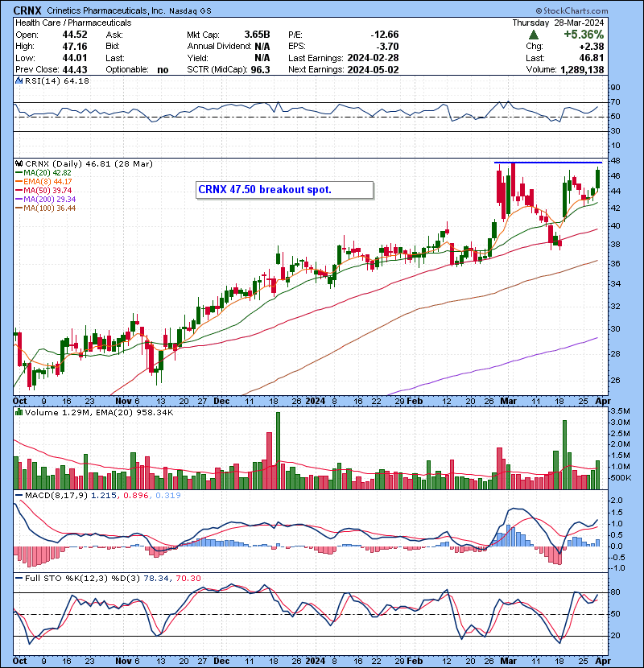This screenshot has height=668, width=644.
Task: Click the RSI(14) 64.18 indicator label
Action: click(57, 81)
